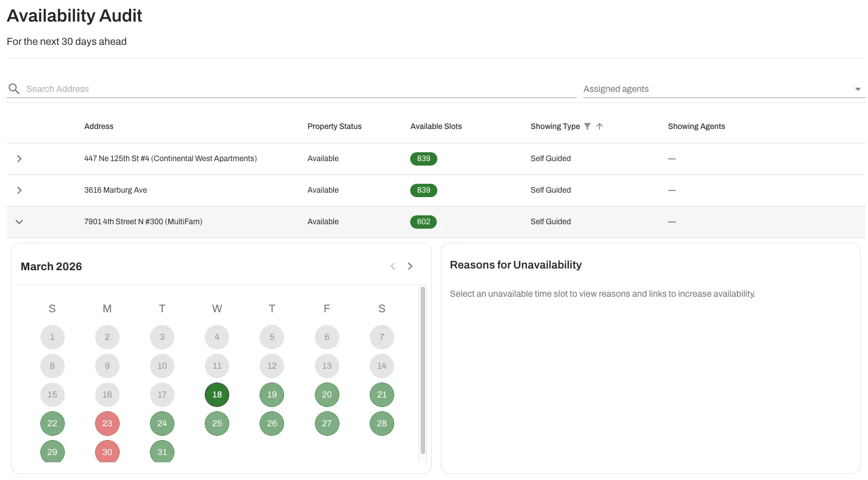This screenshot has height=480, width=868.
Task: Click 839 slots badge for 3616 Marburg
Action: pos(423,190)
